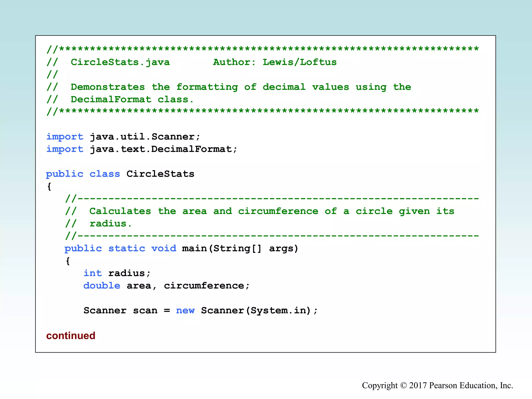Click the 'CircleStats' class name
The height and width of the screenshot is (399, 532).
tap(160, 174)
